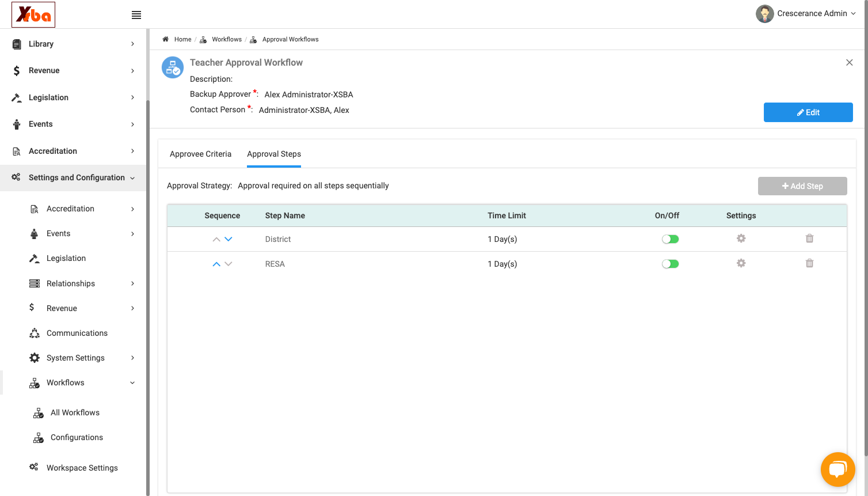Viewport: 868px width, 496px height.
Task: Click the Workflows icon in submenu
Action: [35, 383]
